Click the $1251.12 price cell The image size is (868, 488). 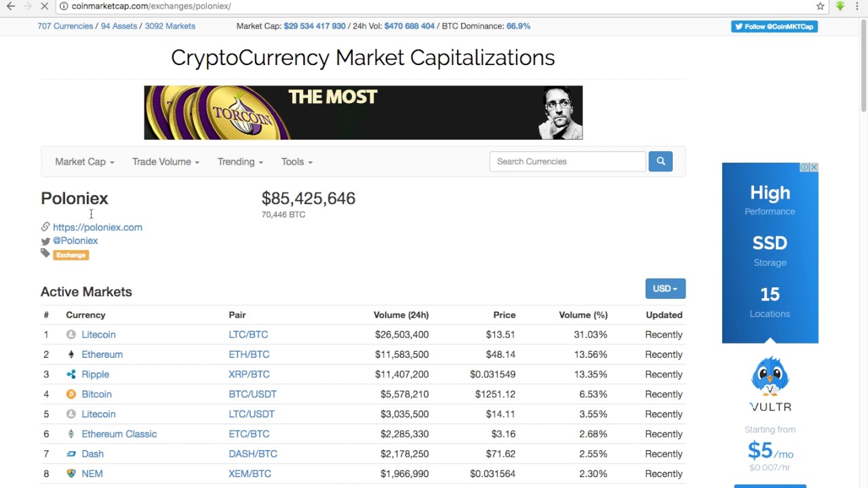[495, 394]
